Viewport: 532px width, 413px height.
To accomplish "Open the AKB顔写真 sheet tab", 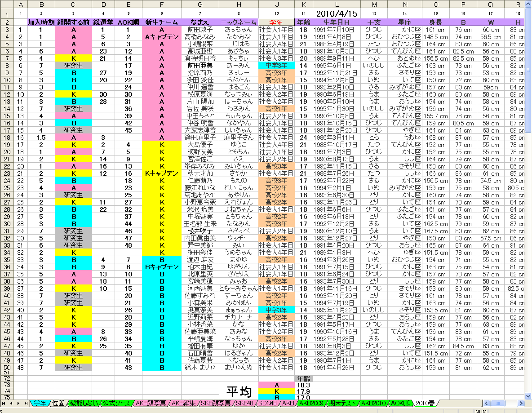I will [x=151, y=403].
